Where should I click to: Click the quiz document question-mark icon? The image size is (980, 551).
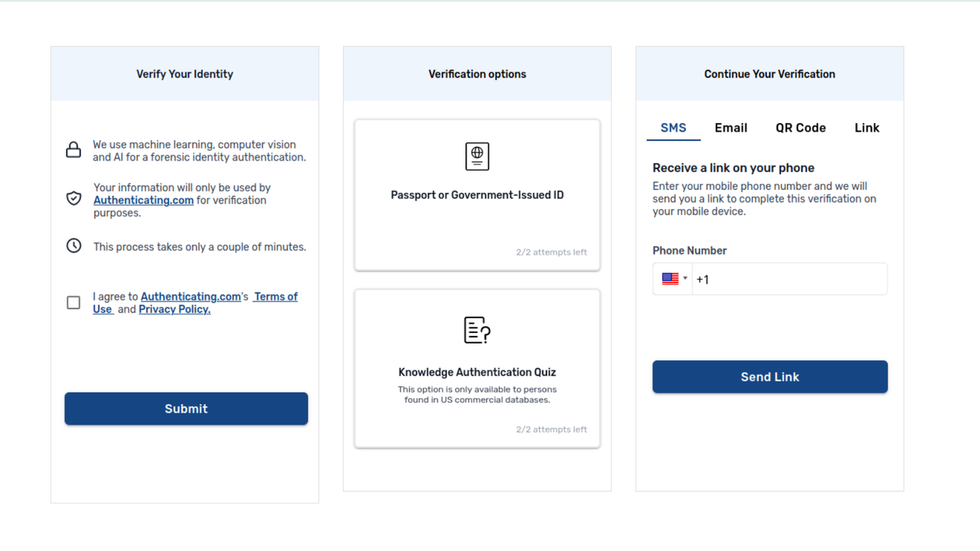(477, 330)
